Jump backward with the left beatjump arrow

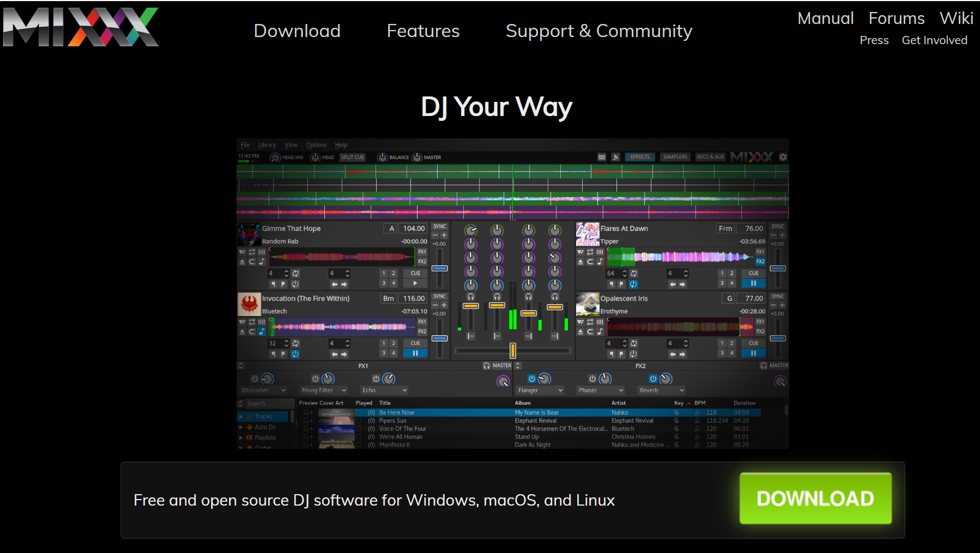(x=334, y=284)
